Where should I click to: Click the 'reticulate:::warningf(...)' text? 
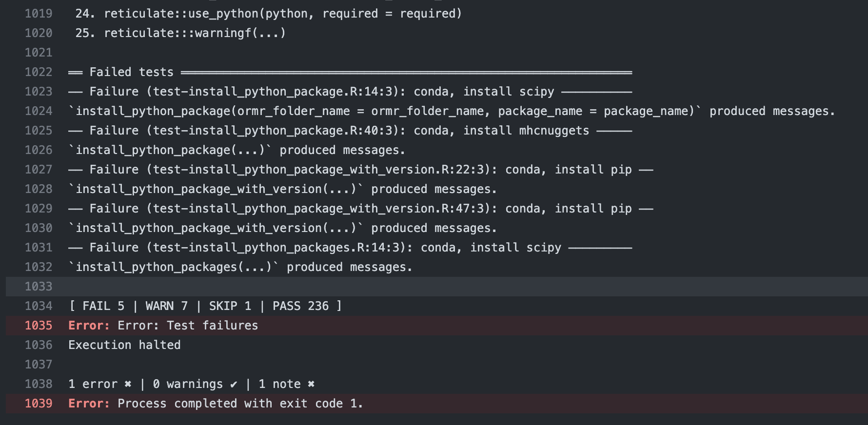195,33
